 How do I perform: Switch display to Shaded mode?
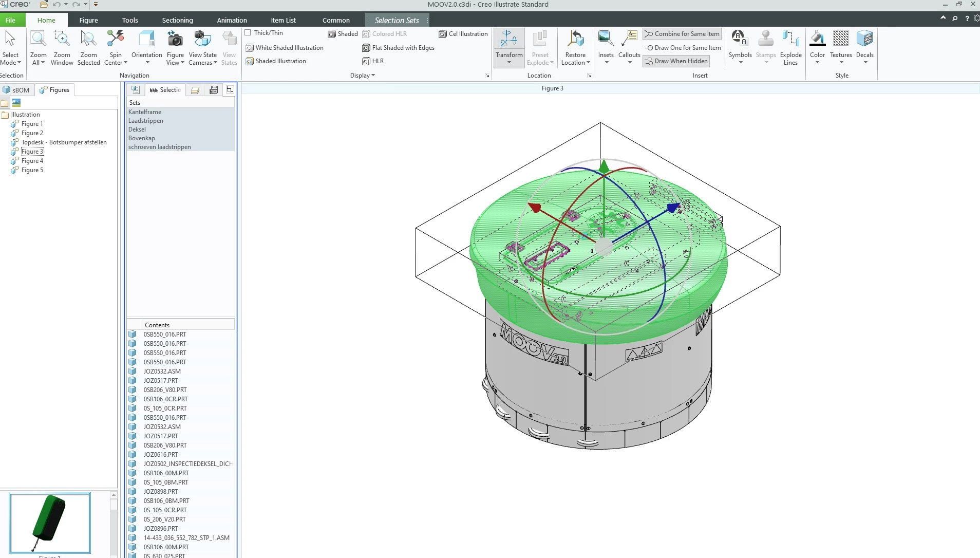tap(343, 34)
